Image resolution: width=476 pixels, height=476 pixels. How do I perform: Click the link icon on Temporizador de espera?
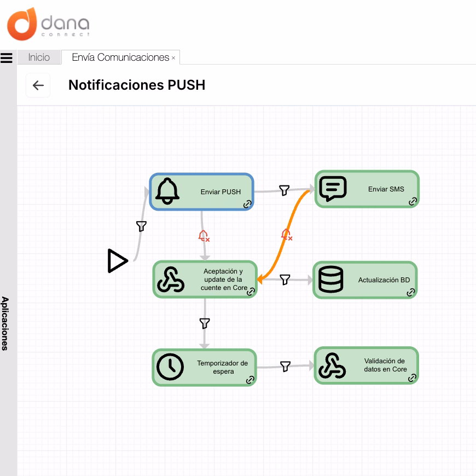[250, 380]
